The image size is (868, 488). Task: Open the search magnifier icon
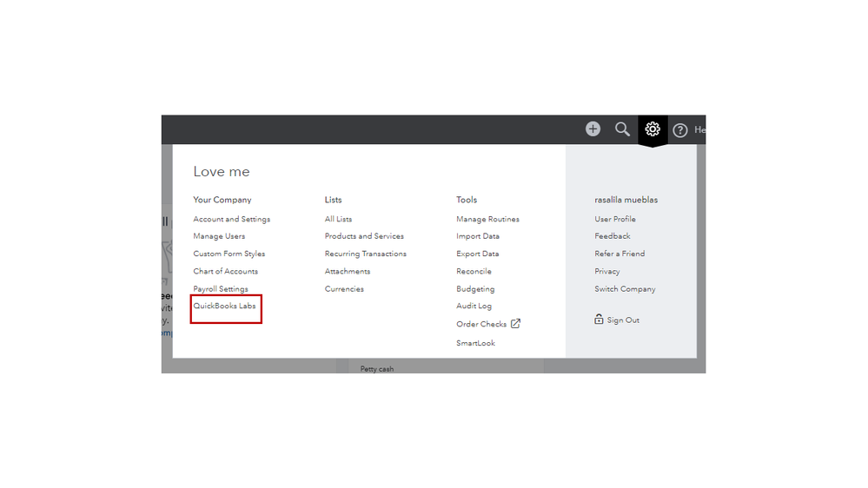click(x=622, y=129)
